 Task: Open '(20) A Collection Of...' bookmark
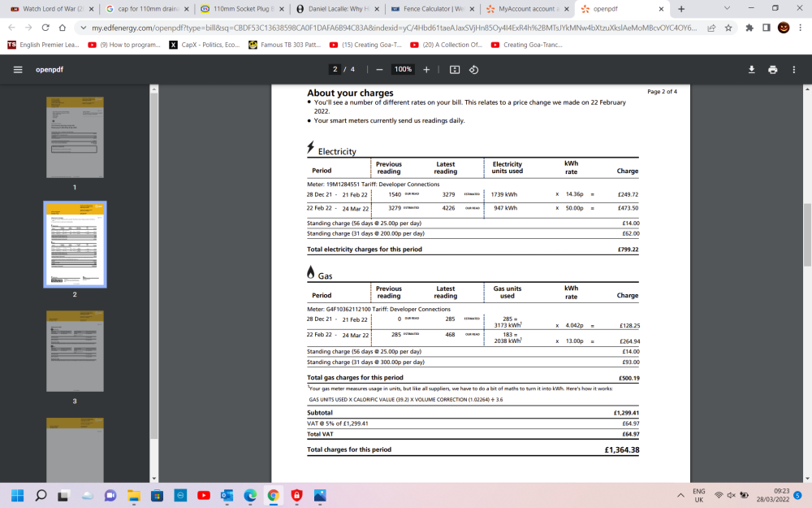coord(447,45)
